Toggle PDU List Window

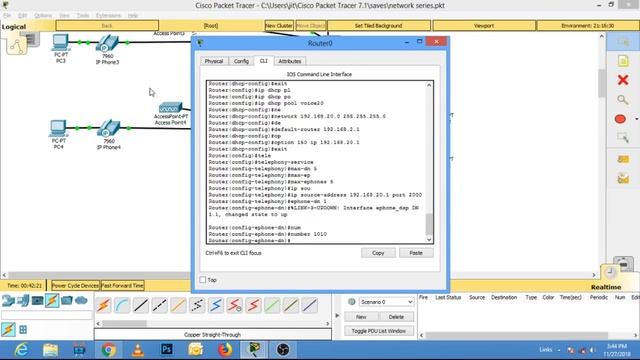[379, 331]
